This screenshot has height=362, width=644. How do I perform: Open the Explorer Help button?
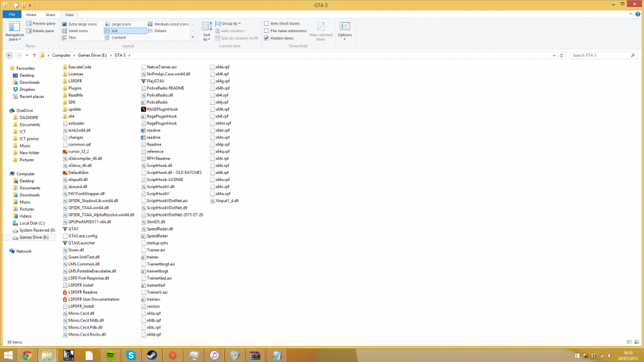click(638, 14)
